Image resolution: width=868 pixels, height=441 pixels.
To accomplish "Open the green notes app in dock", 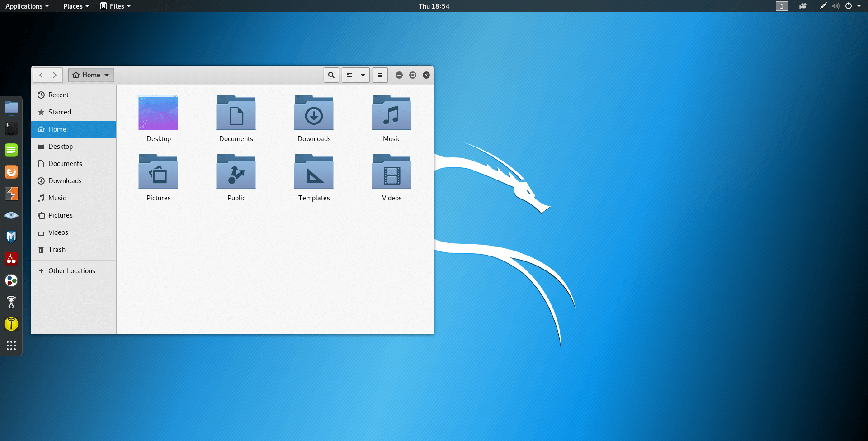I will coord(11,150).
